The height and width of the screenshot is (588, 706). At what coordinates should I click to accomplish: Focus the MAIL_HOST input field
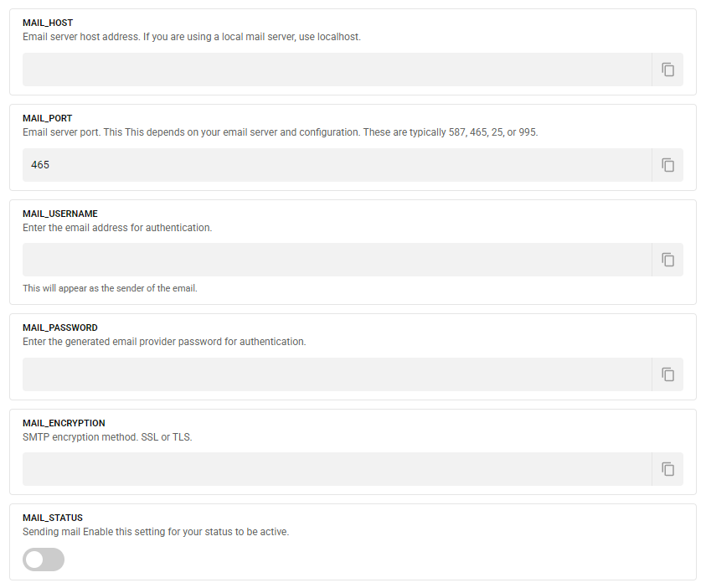coord(337,70)
